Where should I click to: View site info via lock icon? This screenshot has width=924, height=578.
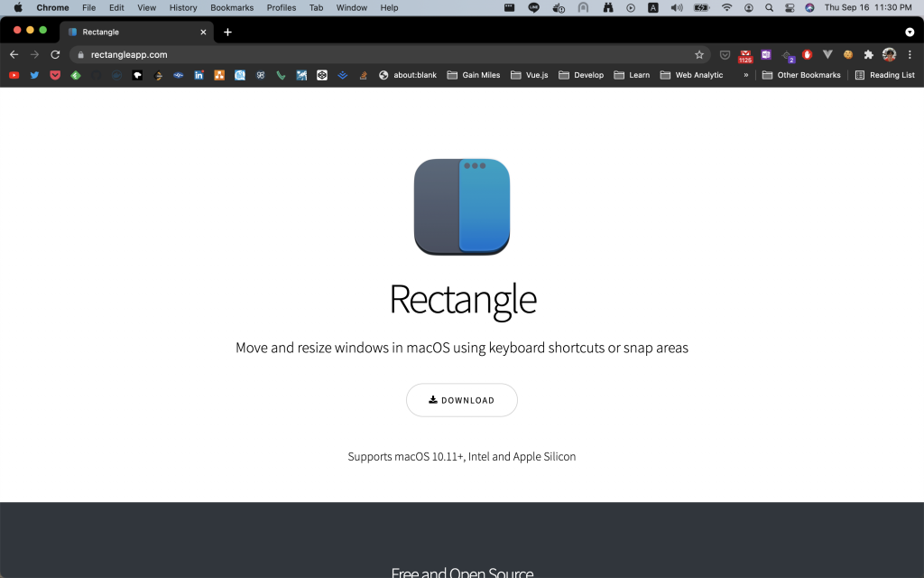tap(80, 55)
